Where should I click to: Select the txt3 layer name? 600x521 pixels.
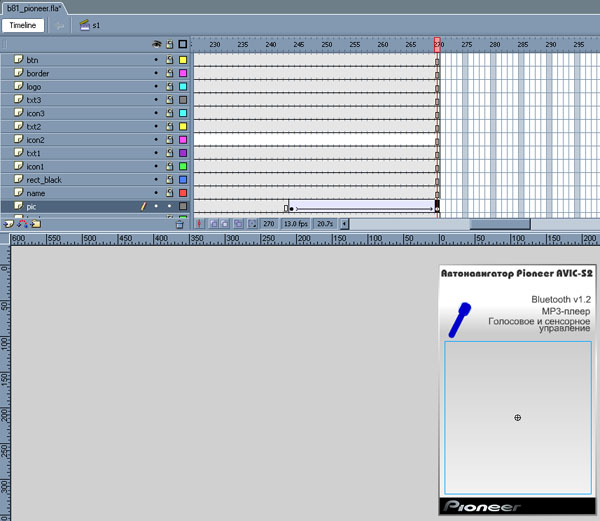(x=34, y=100)
